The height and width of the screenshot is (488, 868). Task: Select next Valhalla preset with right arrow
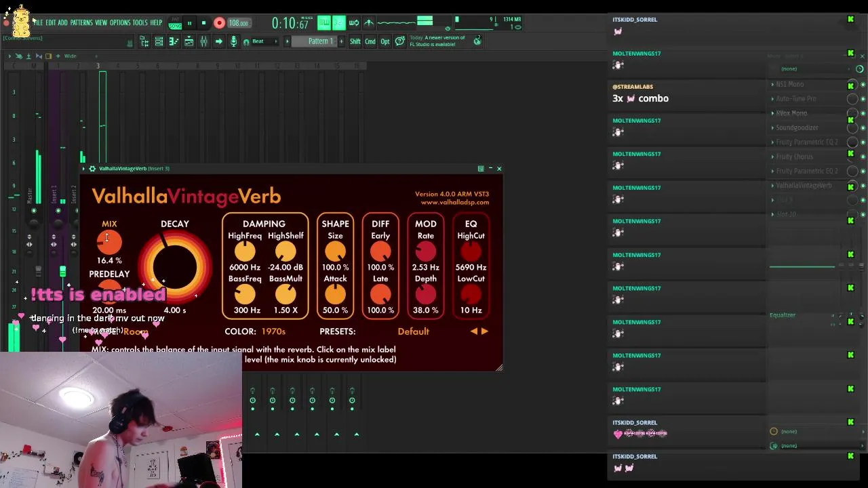click(484, 331)
